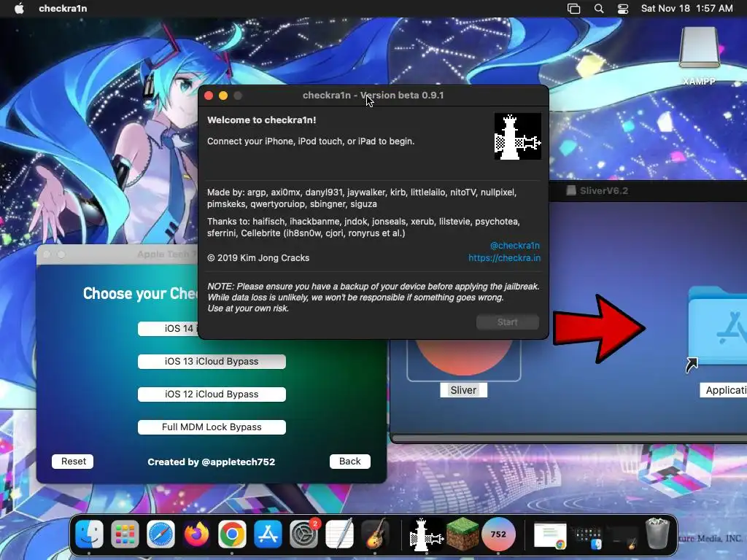Click the Stage Manager menu bar icon
Viewport: 747px width, 560px height.
[x=574, y=8]
